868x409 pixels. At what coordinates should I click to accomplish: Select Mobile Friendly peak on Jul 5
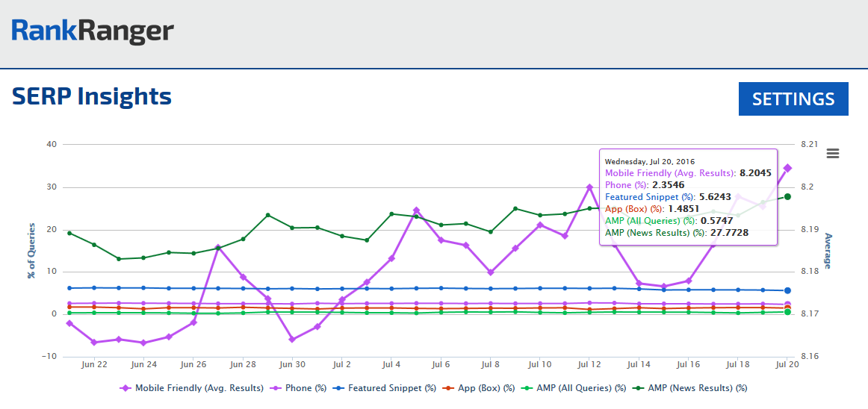click(x=416, y=210)
